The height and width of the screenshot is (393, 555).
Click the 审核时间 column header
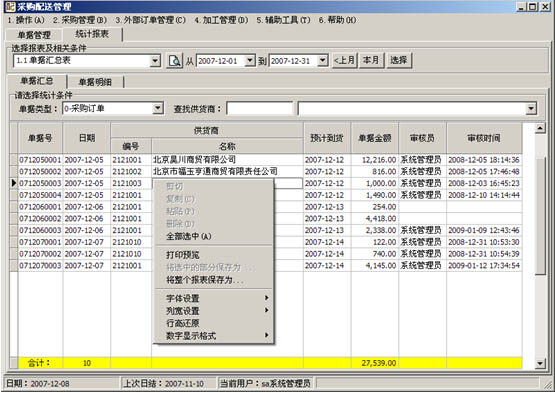tap(484, 138)
